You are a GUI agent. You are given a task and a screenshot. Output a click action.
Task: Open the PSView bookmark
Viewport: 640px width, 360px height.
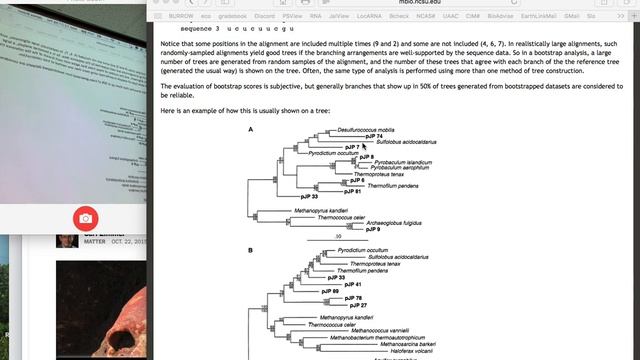click(x=292, y=16)
